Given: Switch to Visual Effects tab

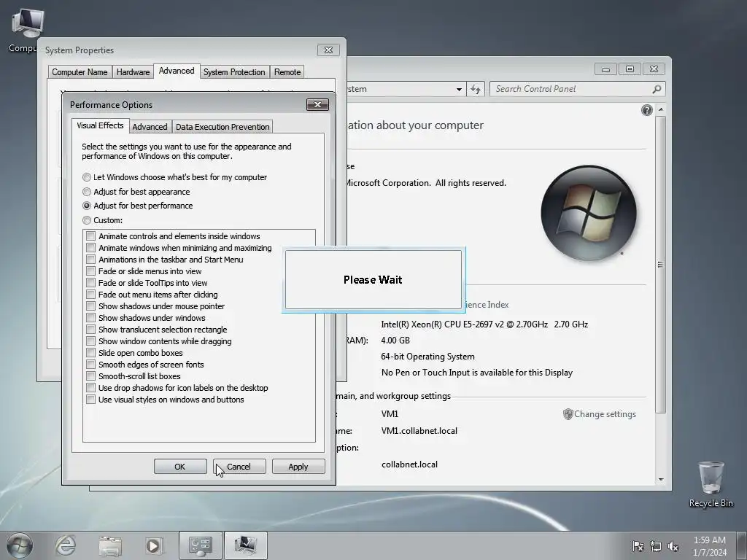Looking at the screenshot, I should [x=100, y=125].
